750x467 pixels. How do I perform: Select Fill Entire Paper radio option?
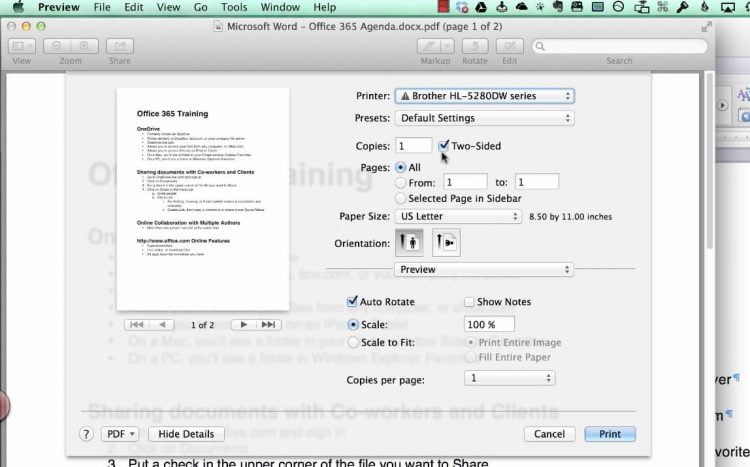(471, 357)
